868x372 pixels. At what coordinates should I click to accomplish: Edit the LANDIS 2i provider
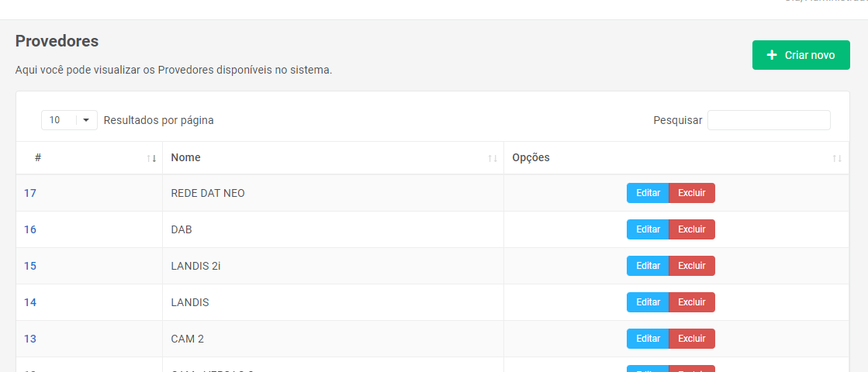click(648, 266)
